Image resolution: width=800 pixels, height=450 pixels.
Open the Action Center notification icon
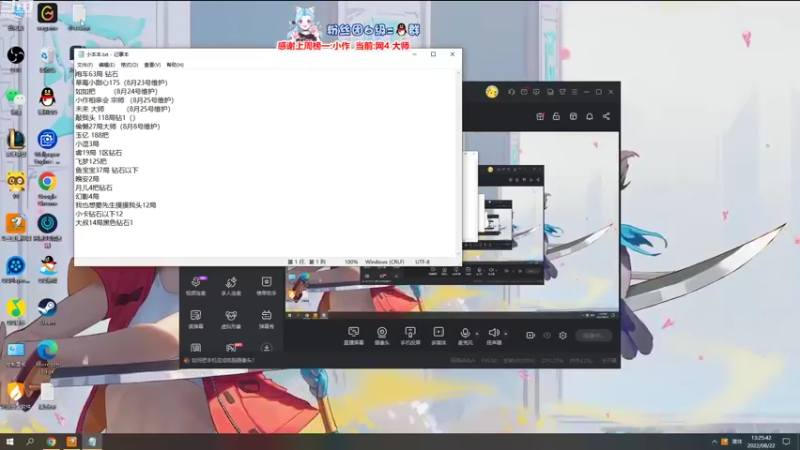(786, 441)
